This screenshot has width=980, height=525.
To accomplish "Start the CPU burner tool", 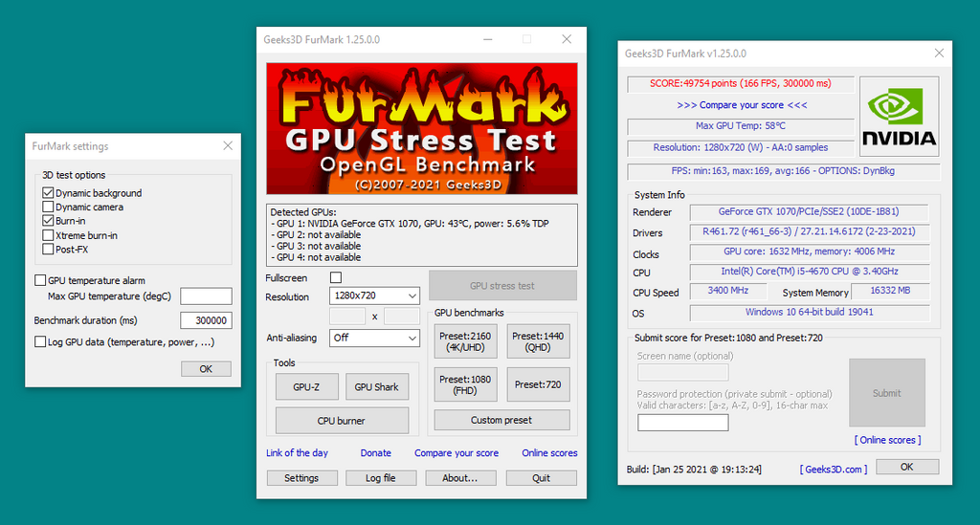I will 342,421.
